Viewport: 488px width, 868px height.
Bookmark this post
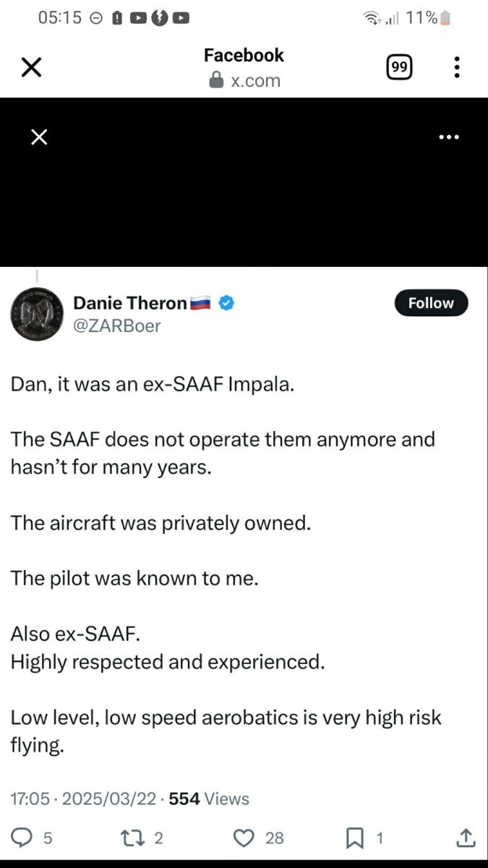point(355,838)
